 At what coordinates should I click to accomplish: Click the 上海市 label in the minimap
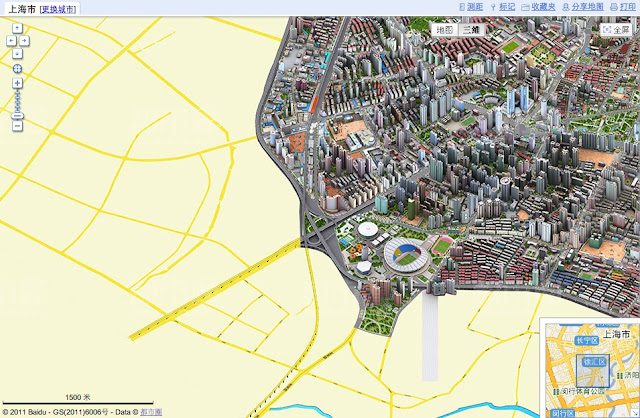(616, 334)
